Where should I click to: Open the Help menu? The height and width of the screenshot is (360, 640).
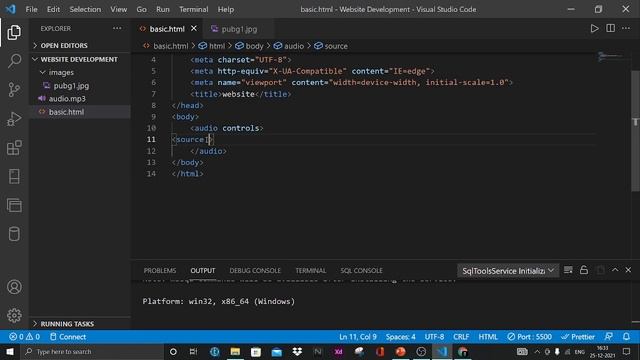[226, 9]
